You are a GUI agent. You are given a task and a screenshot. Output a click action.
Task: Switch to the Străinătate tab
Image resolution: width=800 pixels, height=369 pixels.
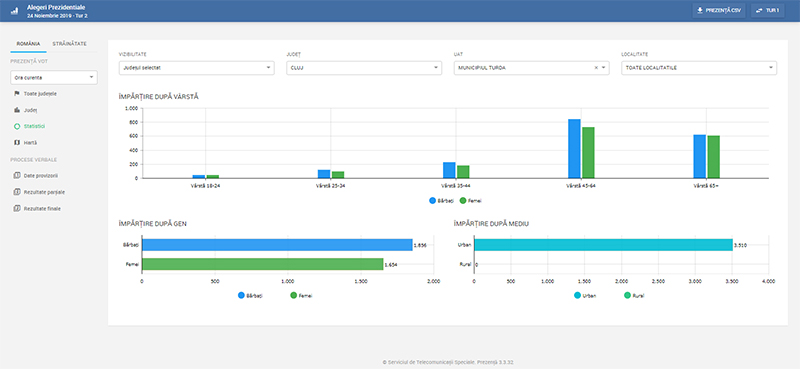pos(69,44)
